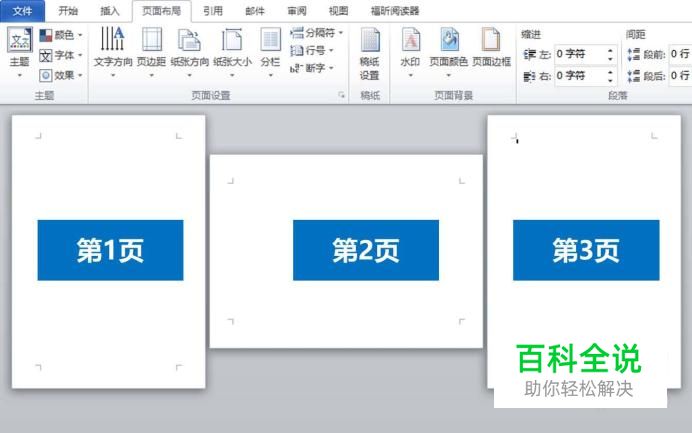Click the 页边距 margins icon

151,39
